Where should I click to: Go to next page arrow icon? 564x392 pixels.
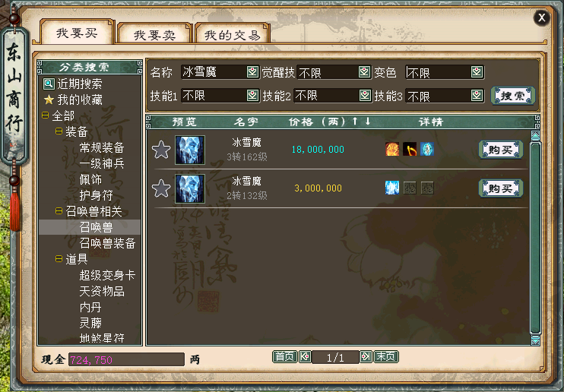point(366,357)
